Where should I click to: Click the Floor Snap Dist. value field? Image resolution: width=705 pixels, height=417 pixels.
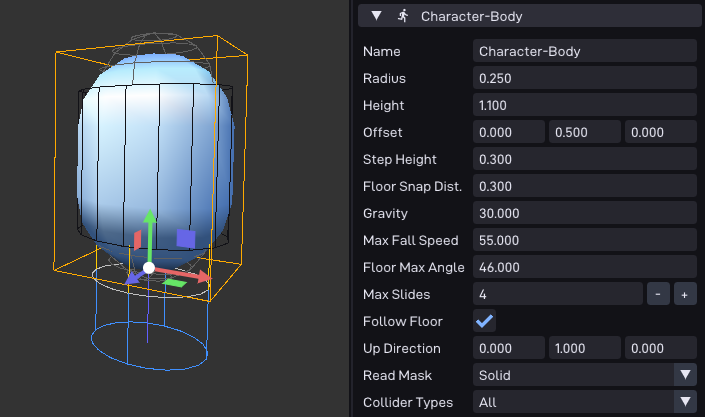(585, 186)
